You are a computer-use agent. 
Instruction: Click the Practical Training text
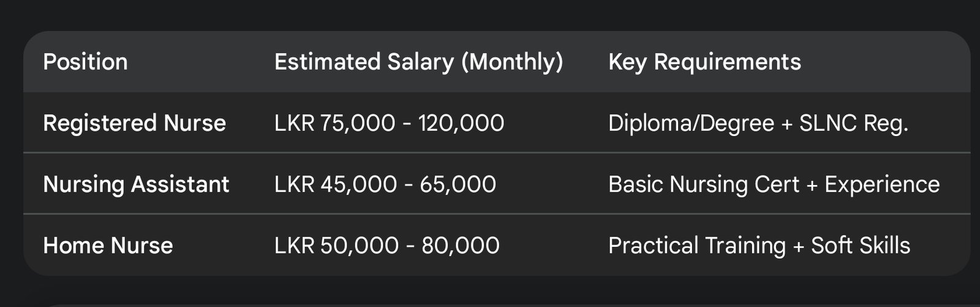[696, 246]
